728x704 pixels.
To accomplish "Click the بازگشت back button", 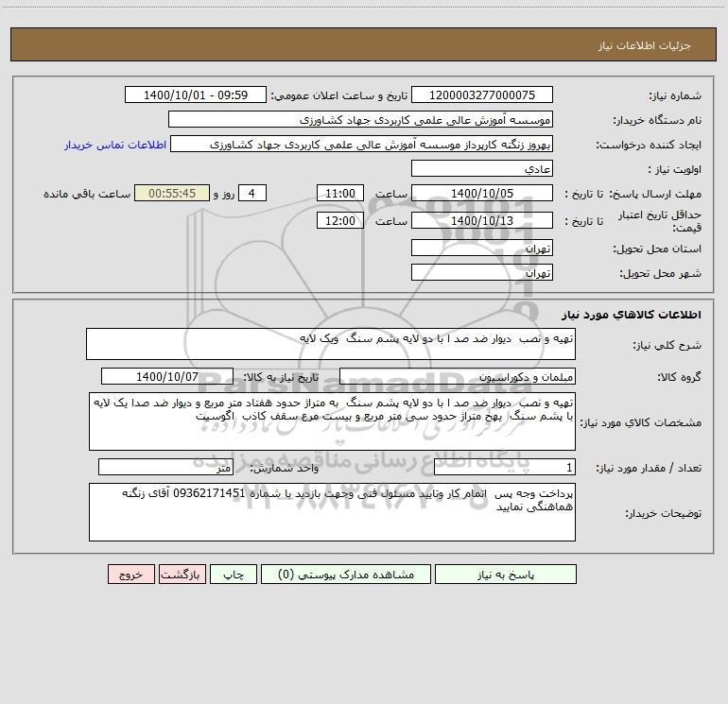I will tap(182, 574).
